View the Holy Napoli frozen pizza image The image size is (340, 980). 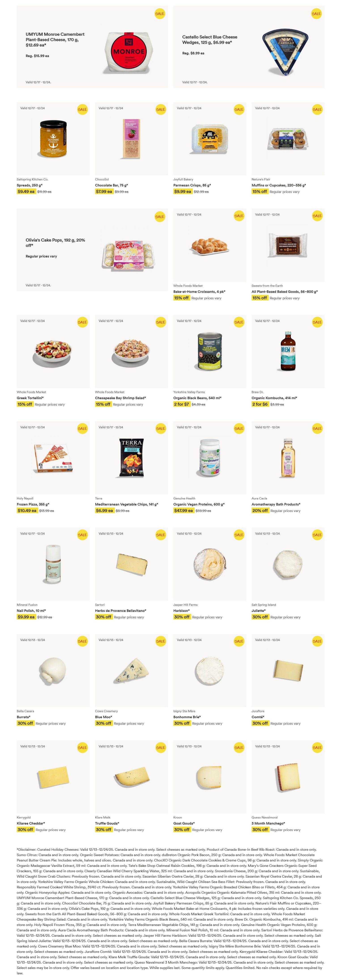point(53,458)
